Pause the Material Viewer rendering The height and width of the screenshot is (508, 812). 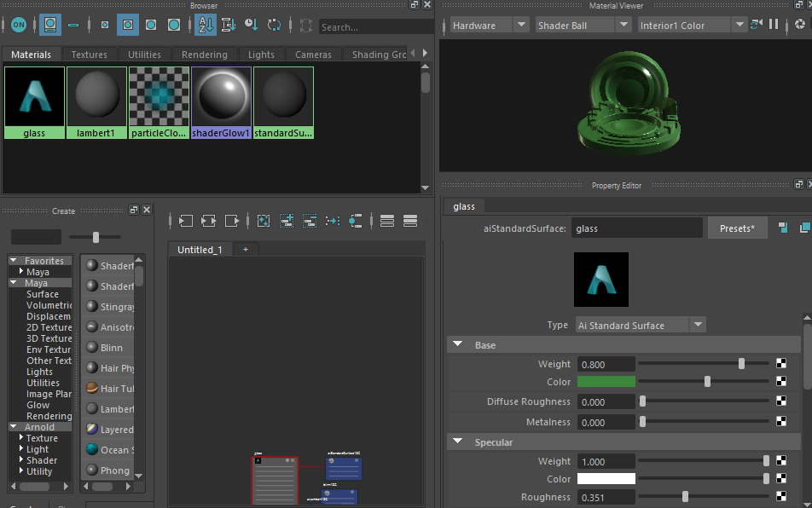774,25
